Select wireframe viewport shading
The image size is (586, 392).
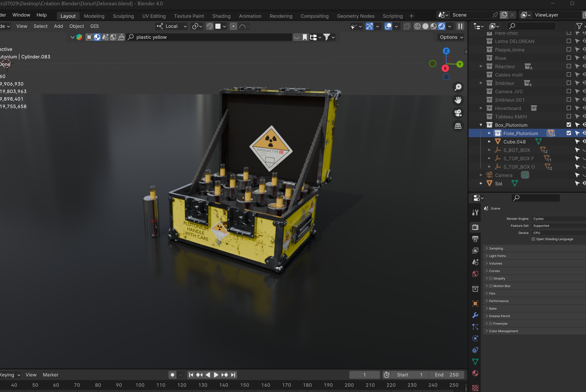(417, 26)
